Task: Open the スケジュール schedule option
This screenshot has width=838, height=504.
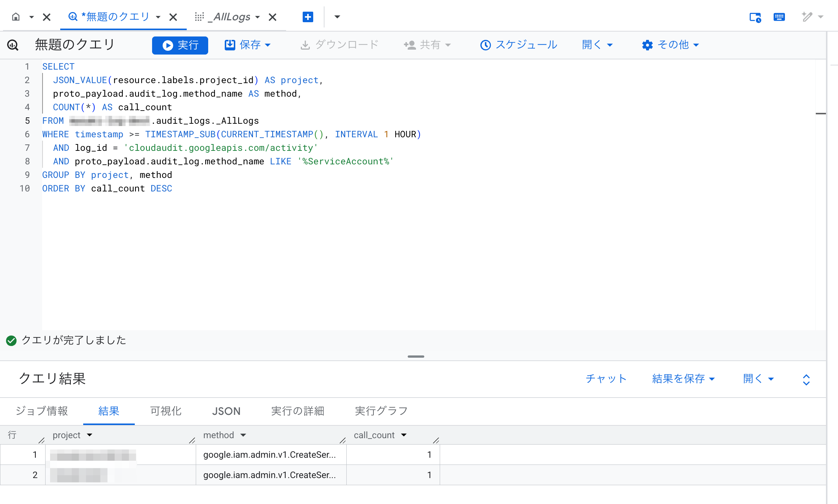Action: tap(519, 45)
